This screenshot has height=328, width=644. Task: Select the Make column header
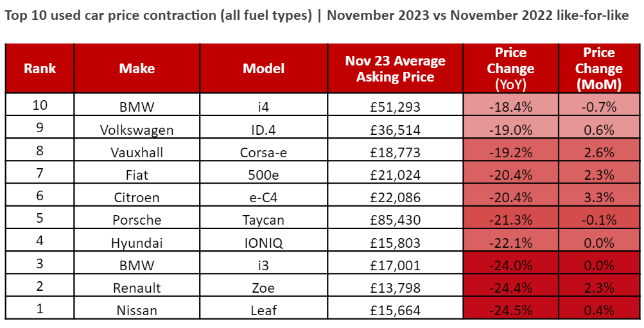coord(137,69)
